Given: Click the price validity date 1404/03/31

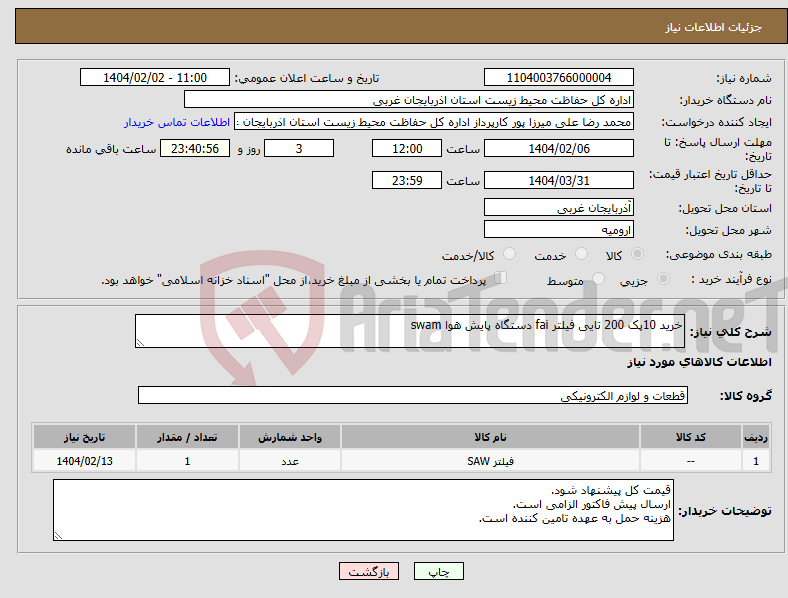Looking at the screenshot, I should tap(559, 180).
